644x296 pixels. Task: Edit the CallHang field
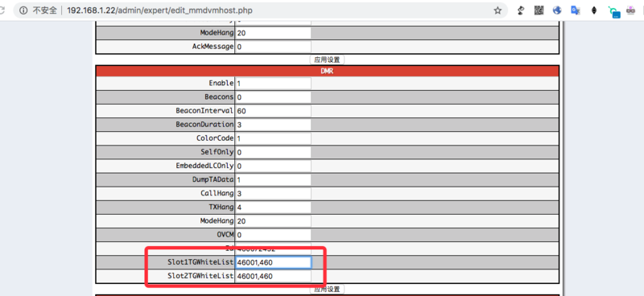click(273, 193)
